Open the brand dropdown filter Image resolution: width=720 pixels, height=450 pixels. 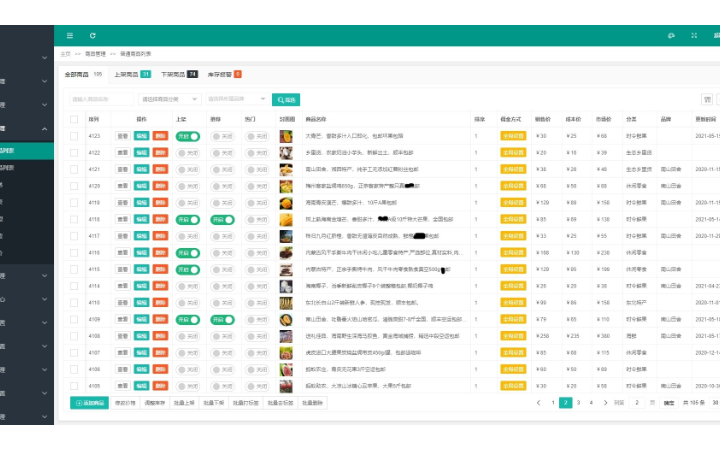coord(236,100)
